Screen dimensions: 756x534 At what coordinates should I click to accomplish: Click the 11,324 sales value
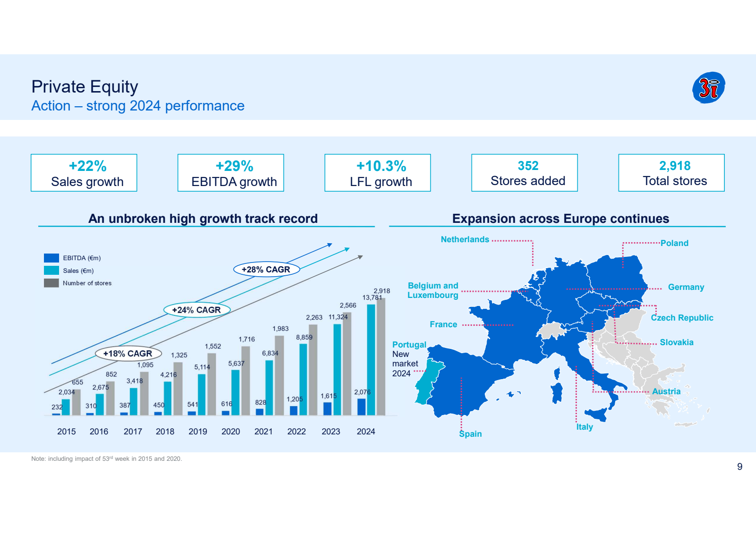338,317
